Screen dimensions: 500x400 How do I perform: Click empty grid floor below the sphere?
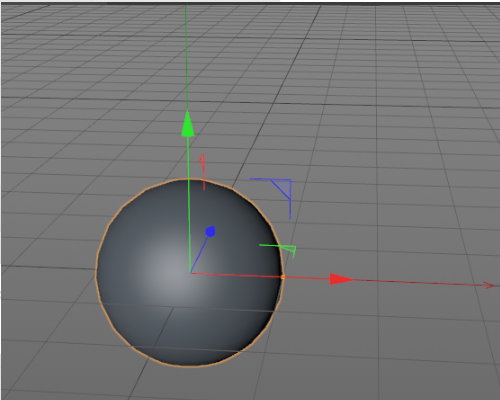pyautogui.click(x=200, y=383)
